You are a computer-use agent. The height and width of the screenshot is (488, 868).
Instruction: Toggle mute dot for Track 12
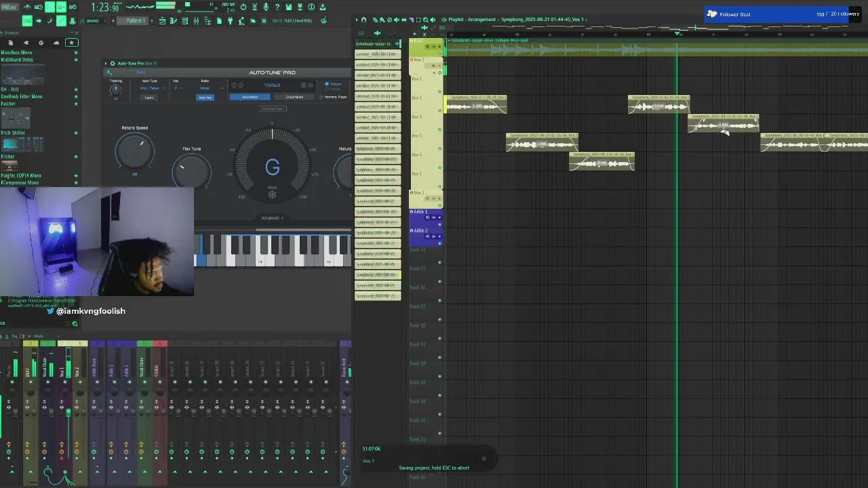(439, 263)
